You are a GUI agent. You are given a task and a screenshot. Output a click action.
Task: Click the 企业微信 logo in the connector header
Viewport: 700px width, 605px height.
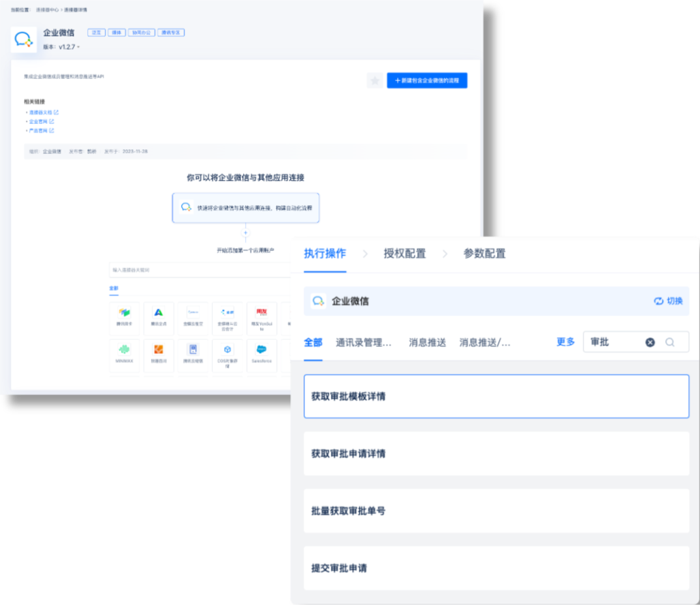click(x=24, y=40)
